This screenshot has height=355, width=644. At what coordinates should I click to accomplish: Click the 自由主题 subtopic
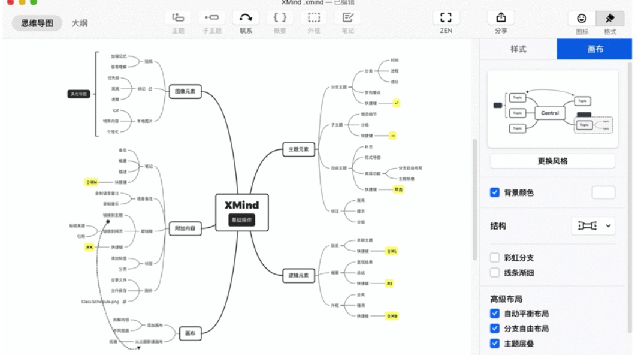click(x=339, y=168)
